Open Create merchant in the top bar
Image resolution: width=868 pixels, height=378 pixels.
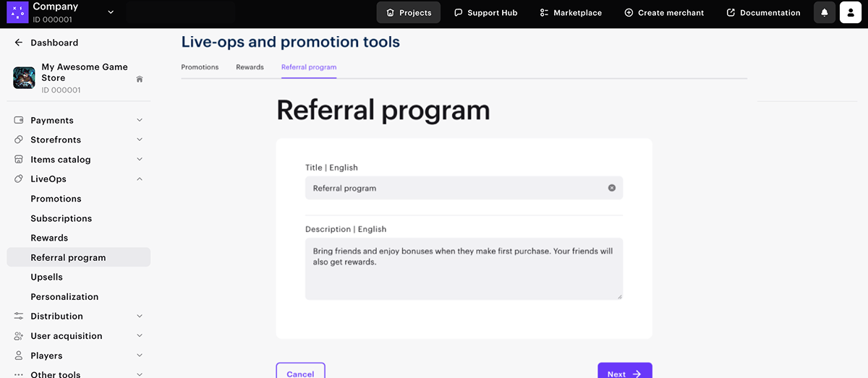click(x=663, y=12)
